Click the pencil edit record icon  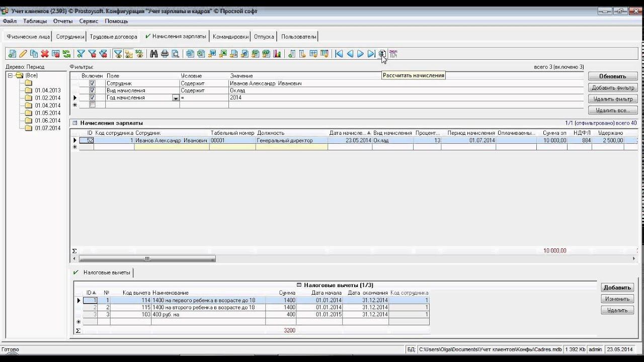(23, 54)
